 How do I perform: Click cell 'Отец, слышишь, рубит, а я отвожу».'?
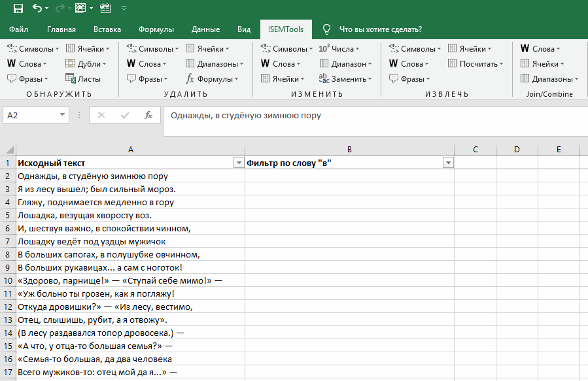click(x=131, y=320)
